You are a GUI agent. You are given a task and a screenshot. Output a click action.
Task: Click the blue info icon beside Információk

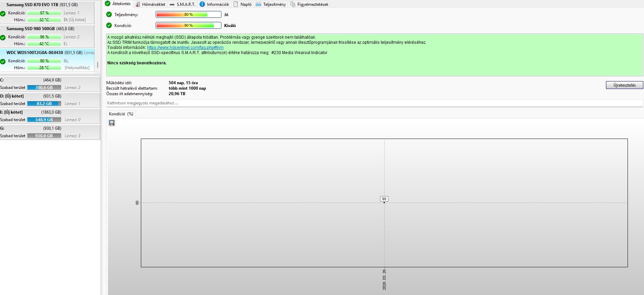pyautogui.click(x=202, y=4)
